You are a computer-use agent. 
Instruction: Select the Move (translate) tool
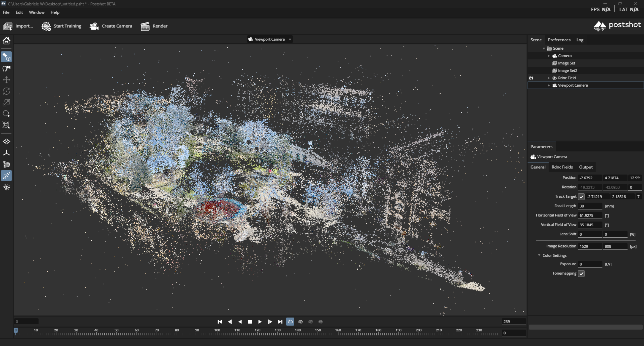(6, 80)
